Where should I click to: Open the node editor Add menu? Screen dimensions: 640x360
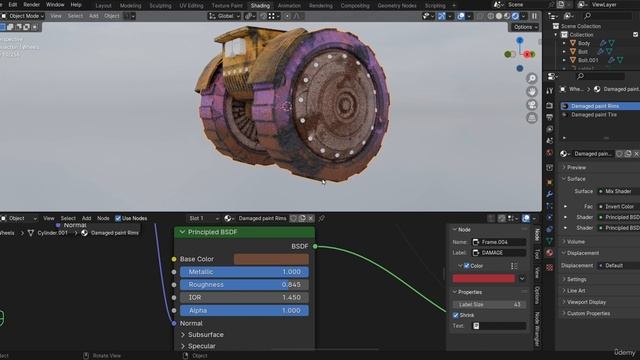coord(87,218)
